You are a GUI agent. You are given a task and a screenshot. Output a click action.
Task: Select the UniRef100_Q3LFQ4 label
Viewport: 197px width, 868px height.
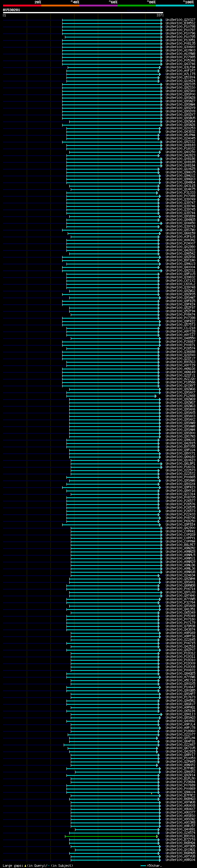pos(180,67)
